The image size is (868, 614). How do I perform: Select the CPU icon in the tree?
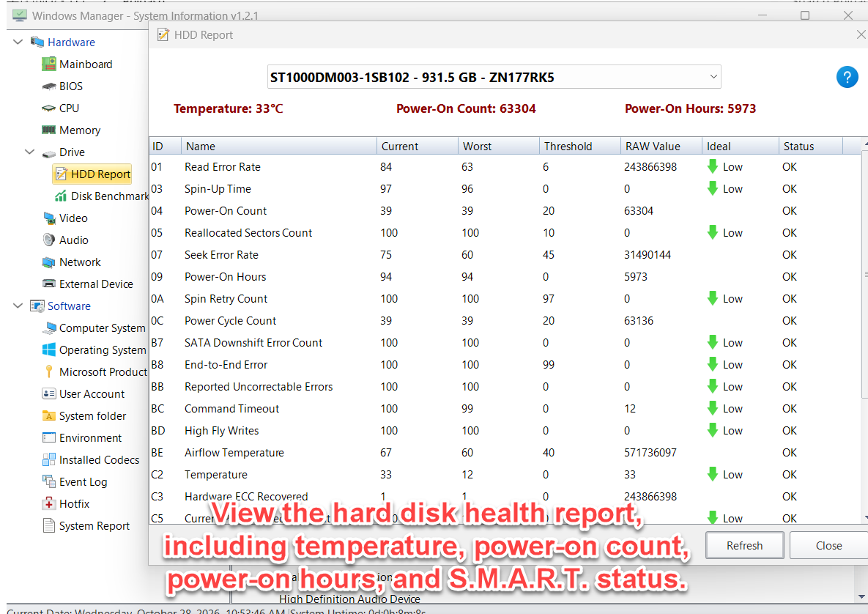tap(49, 108)
